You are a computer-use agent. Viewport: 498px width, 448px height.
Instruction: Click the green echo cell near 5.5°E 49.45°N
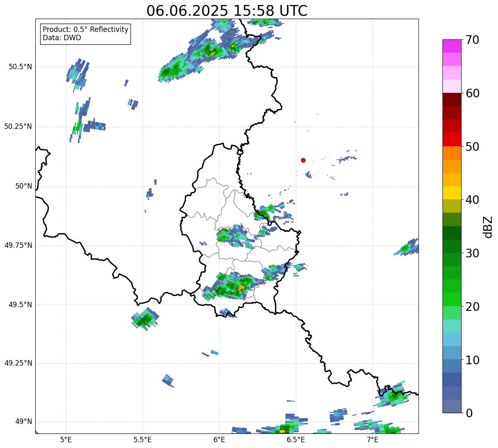point(145,319)
